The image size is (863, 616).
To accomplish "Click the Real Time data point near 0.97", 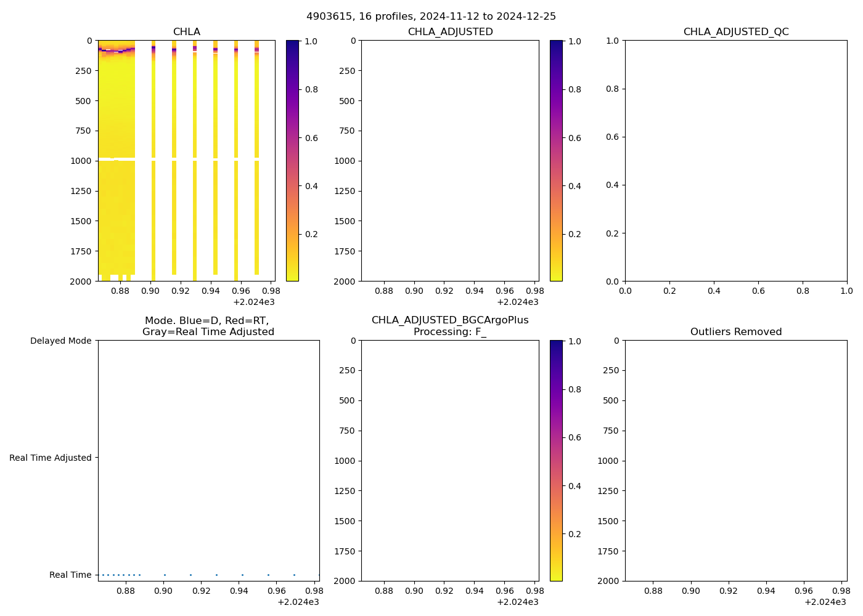I will (x=294, y=575).
